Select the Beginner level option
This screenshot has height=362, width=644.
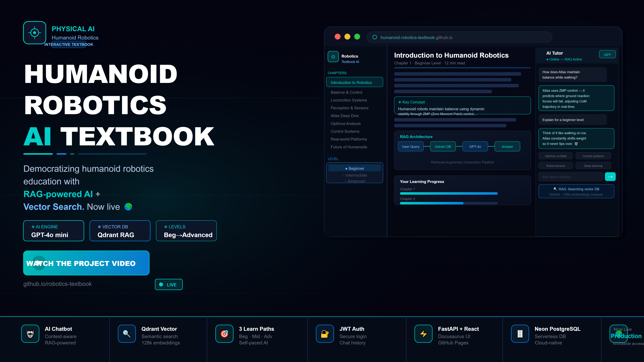coord(354,168)
